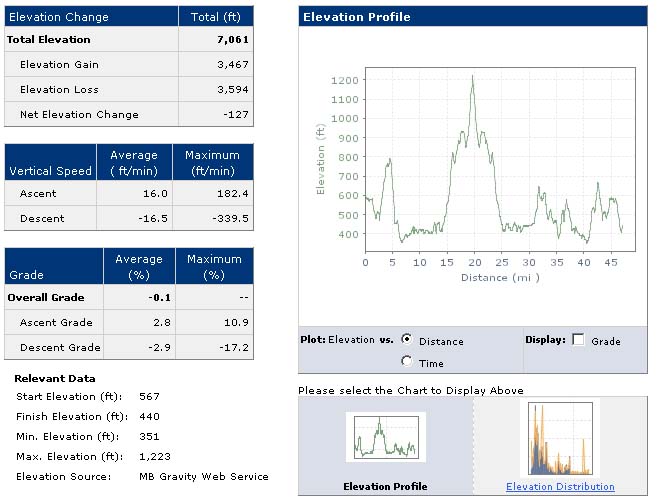
Task: Click the Finish Elevation value 440
Action: click(x=149, y=417)
